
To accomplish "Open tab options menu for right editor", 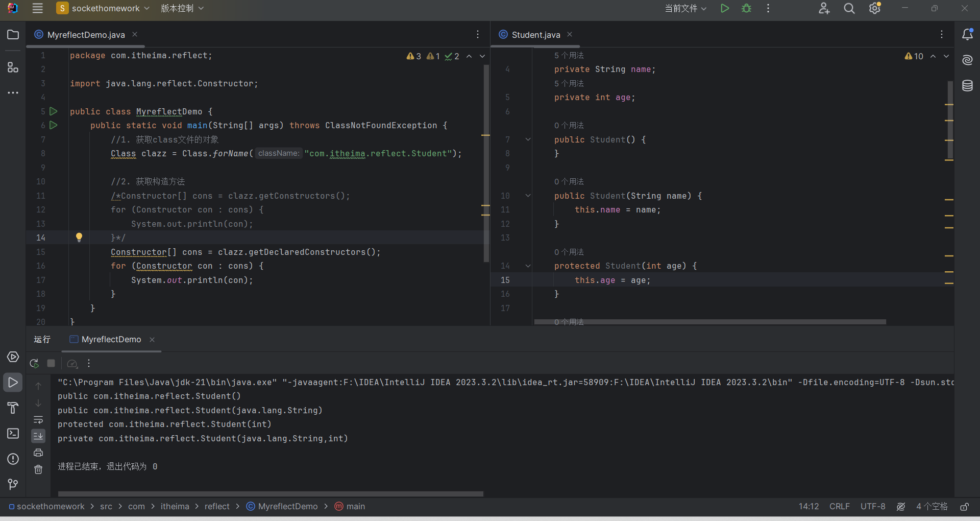I will [942, 34].
